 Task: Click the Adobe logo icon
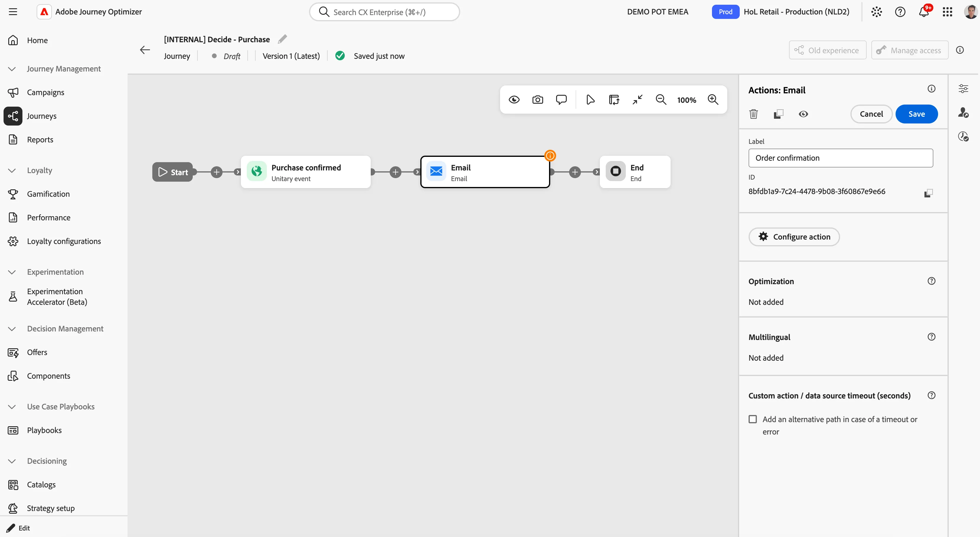44,12
